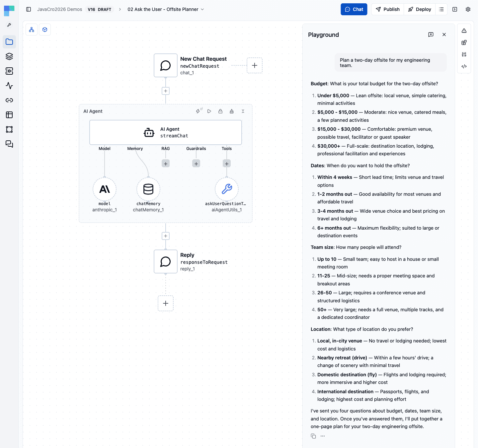Collapse the AI Agent group
The height and width of the screenshot is (448, 478).
pyautogui.click(x=243, y=111)
